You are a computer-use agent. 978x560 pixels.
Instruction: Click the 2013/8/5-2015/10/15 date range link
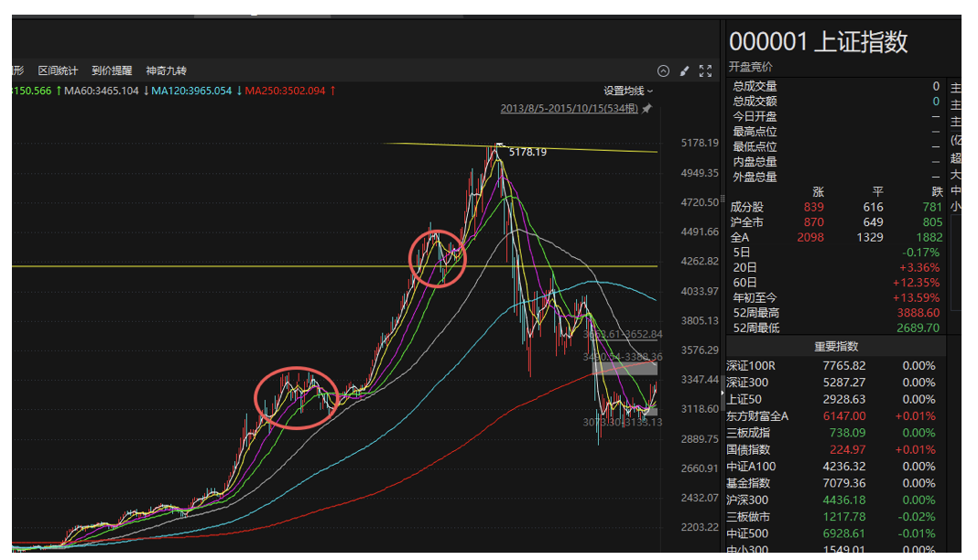569,109
